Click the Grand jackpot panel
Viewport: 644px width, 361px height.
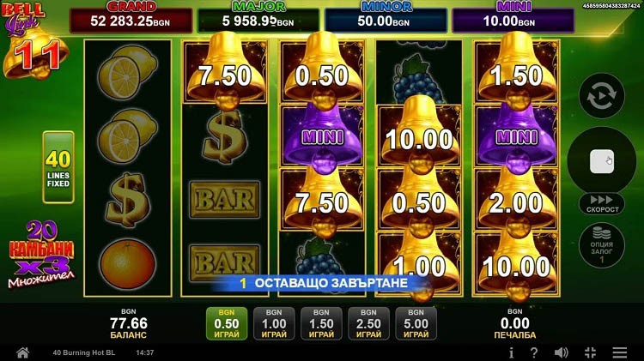tap(131, 17)
